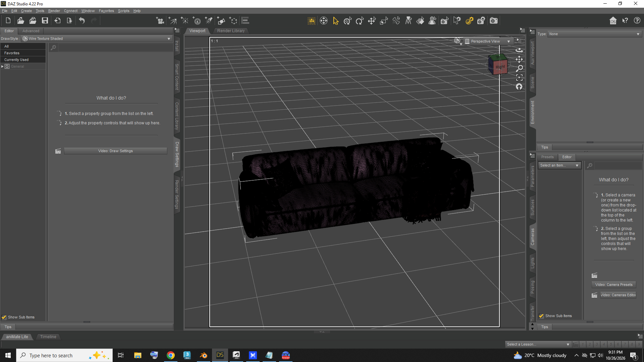Screen dimensions: 644x362
Task: Open the Create menu
Action: (26, 11)
